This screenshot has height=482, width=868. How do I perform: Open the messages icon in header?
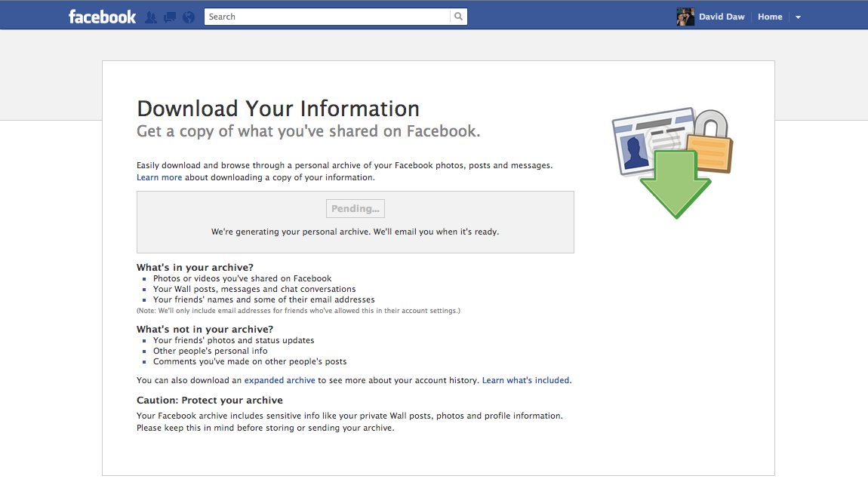pyautogui.click(x=170, y=17)
